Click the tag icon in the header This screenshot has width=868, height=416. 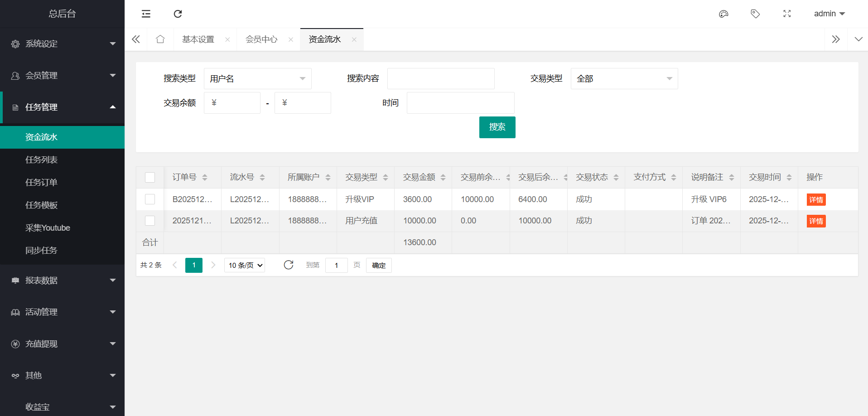755,14
